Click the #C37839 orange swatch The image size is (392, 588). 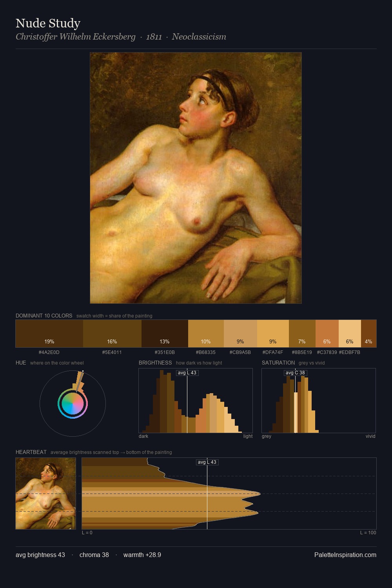point(327,334)
